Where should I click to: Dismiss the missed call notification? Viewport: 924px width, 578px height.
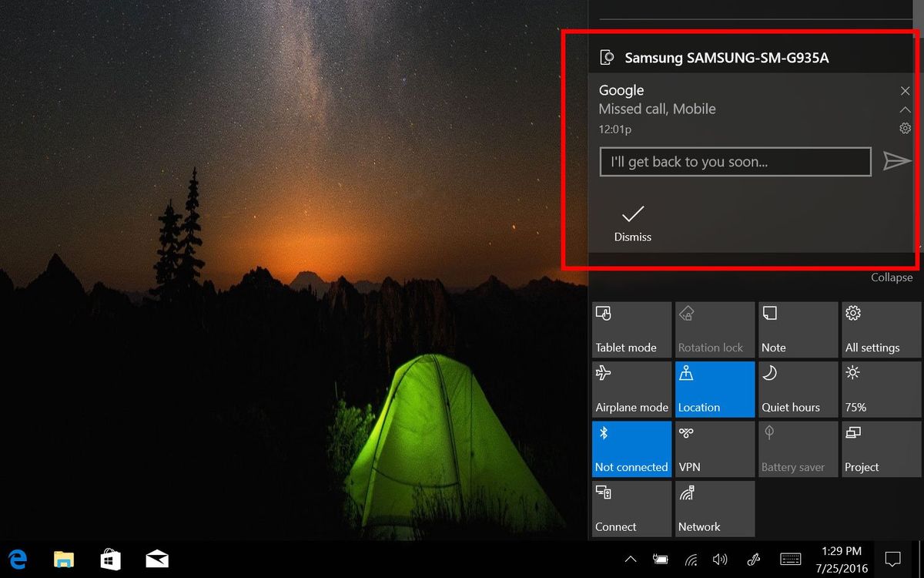point(631,223)
